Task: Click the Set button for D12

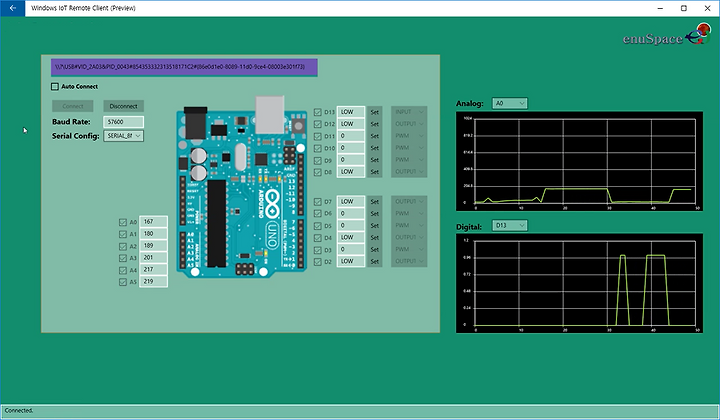Action: coord(375,124)
